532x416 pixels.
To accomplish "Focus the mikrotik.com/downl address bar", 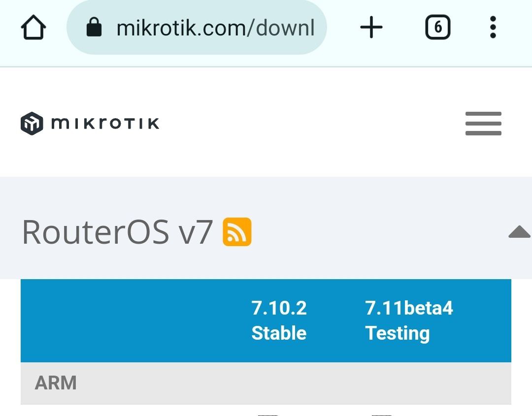I will click(x=197, y=27).
